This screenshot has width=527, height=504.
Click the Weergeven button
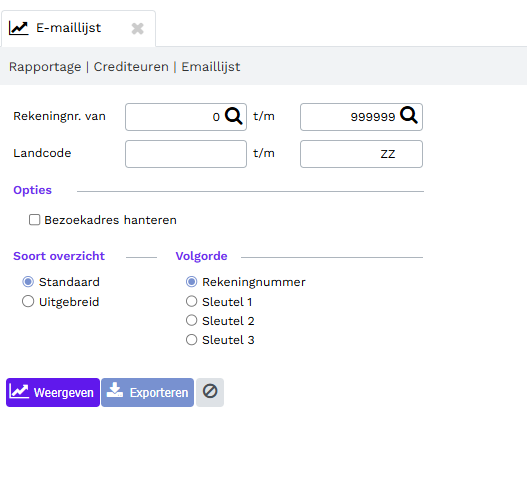point(53,392)
